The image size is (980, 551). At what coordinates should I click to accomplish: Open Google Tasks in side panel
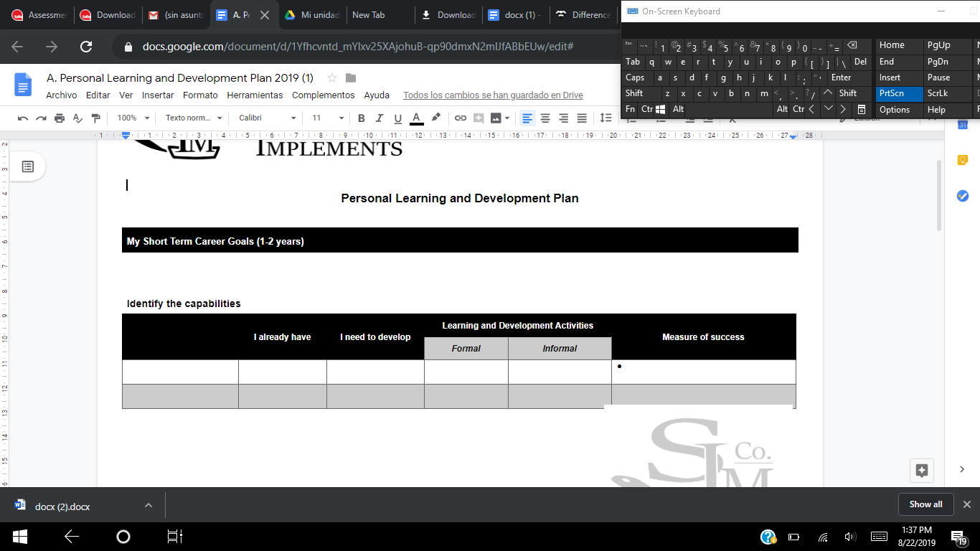click(963, 195)
